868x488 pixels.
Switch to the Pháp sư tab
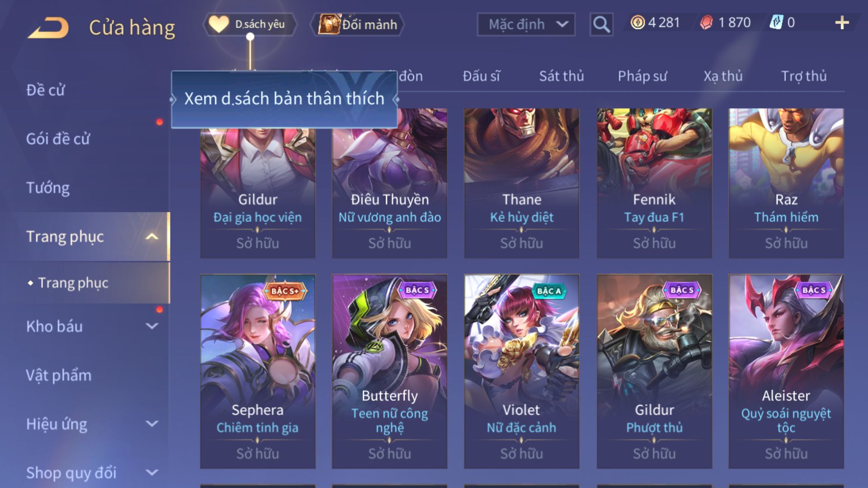(x=642, y=76)
